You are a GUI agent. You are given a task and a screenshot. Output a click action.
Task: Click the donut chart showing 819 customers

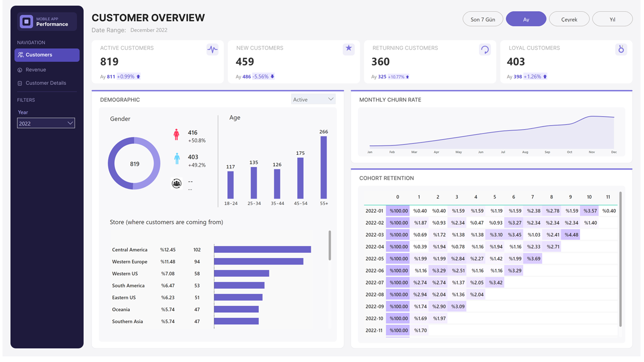tap(134, 163)
